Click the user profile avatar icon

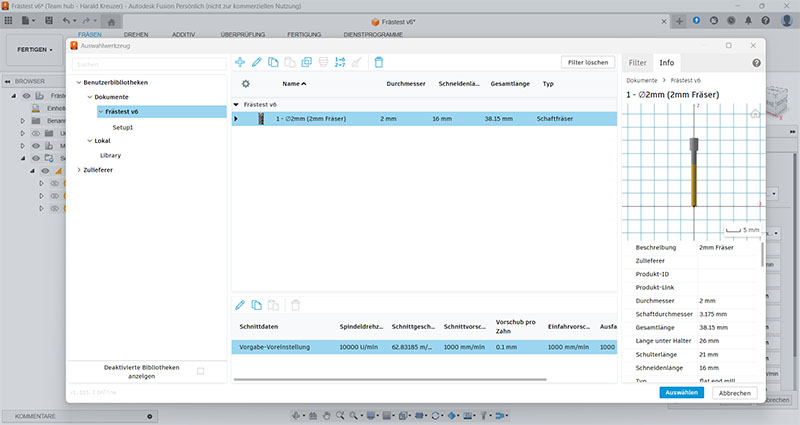coord(787,20)
